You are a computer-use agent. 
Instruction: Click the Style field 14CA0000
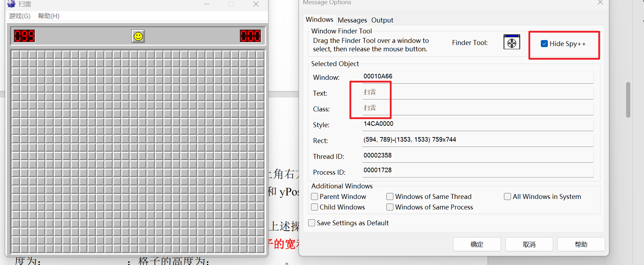[x=478, y=124]
